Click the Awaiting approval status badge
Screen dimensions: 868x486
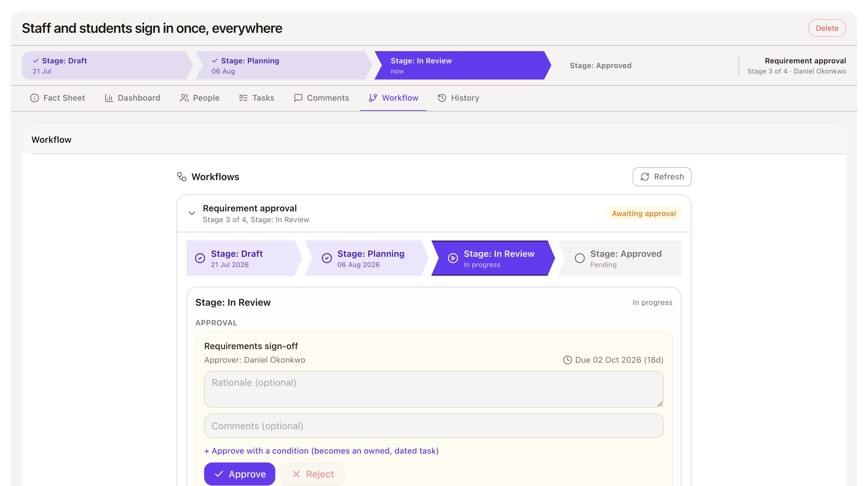click(644, 213)
